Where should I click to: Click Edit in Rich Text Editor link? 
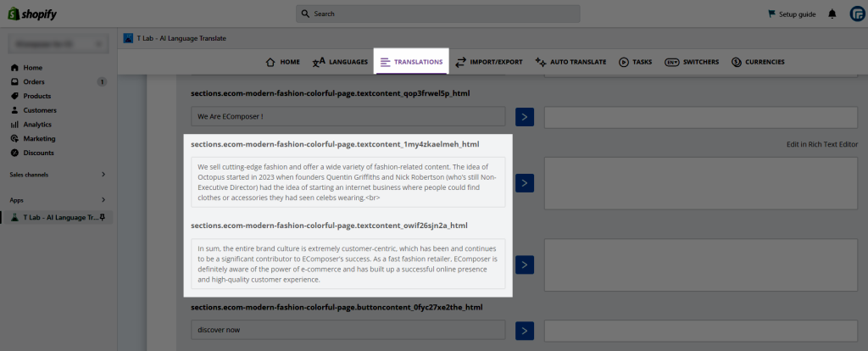(x=822, y=144)
